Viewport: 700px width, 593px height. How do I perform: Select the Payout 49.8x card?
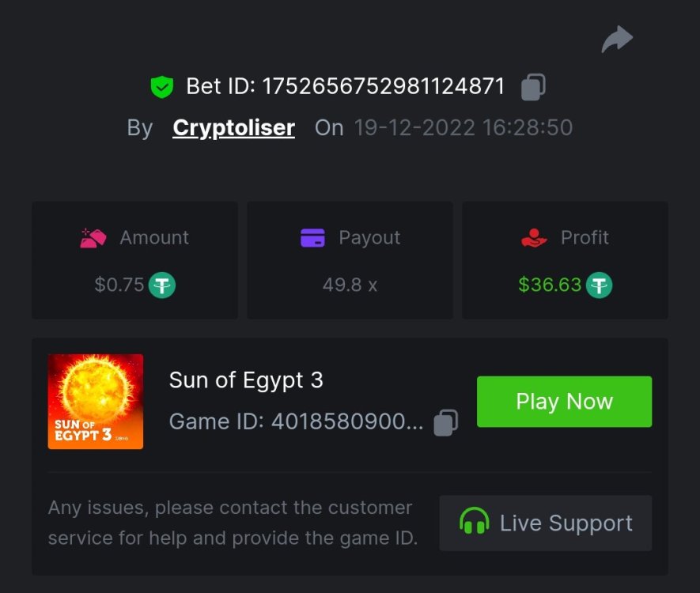[x=349, y=259]
